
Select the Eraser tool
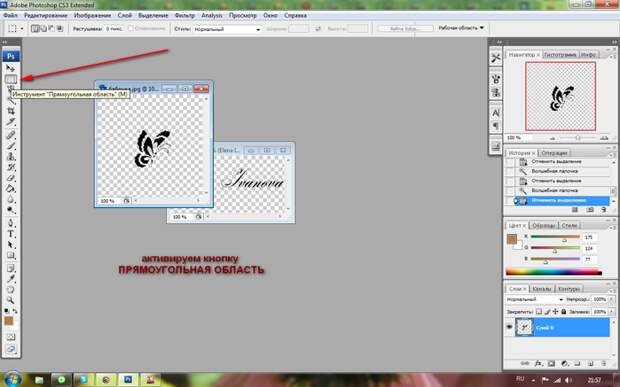[11, 178]
